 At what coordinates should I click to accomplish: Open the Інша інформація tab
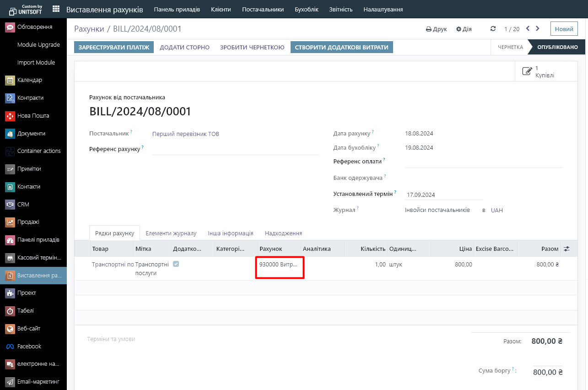pos(230,233)
